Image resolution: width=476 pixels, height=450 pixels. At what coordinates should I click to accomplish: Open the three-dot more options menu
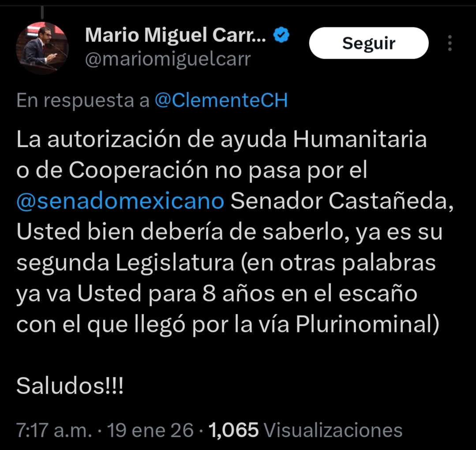click(450, 43)
